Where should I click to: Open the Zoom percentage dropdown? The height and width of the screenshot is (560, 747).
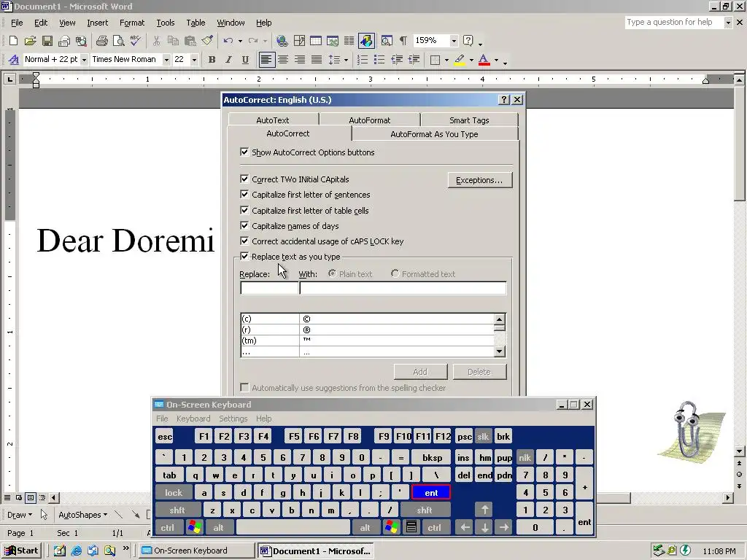[454, 41]
